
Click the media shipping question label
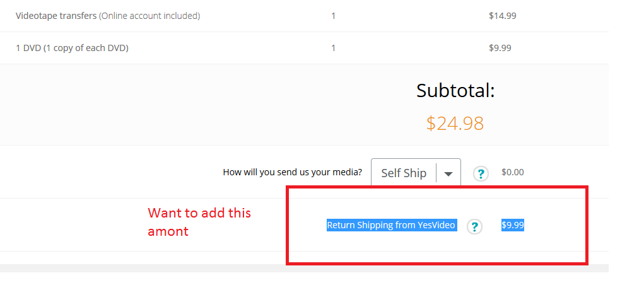[x=292, y=172]
